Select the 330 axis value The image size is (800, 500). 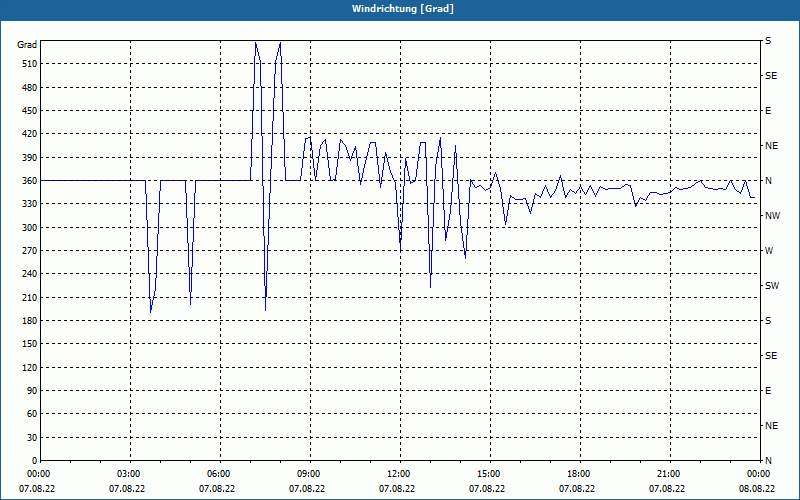[x=30, y=204]
